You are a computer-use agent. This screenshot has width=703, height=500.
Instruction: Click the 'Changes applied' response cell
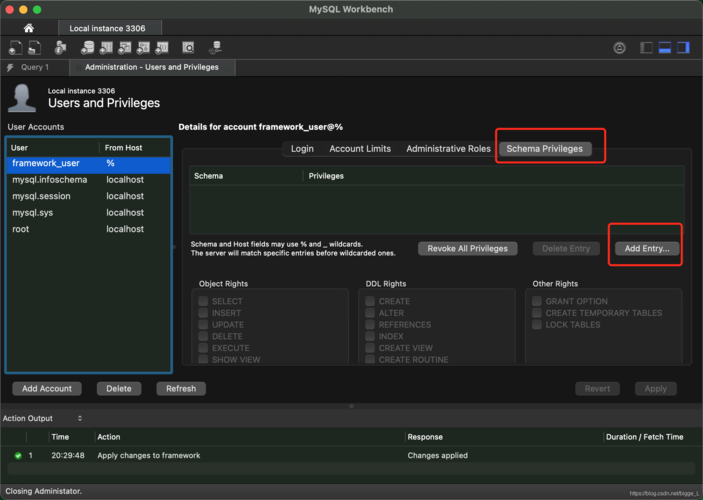click(x=438, y=456)
